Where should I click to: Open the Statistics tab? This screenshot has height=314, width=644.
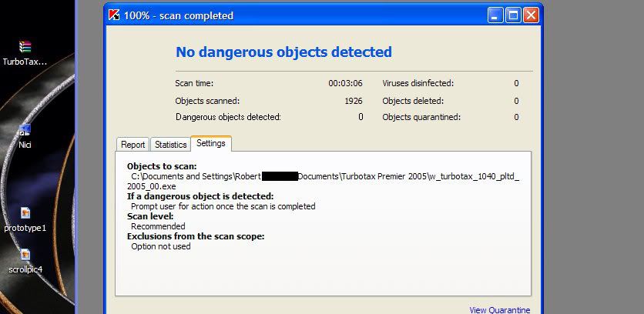click(x=170, y=145)
